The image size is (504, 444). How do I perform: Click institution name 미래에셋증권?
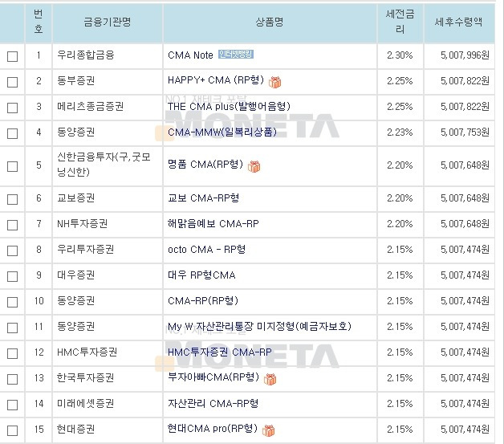pos(86,404)
